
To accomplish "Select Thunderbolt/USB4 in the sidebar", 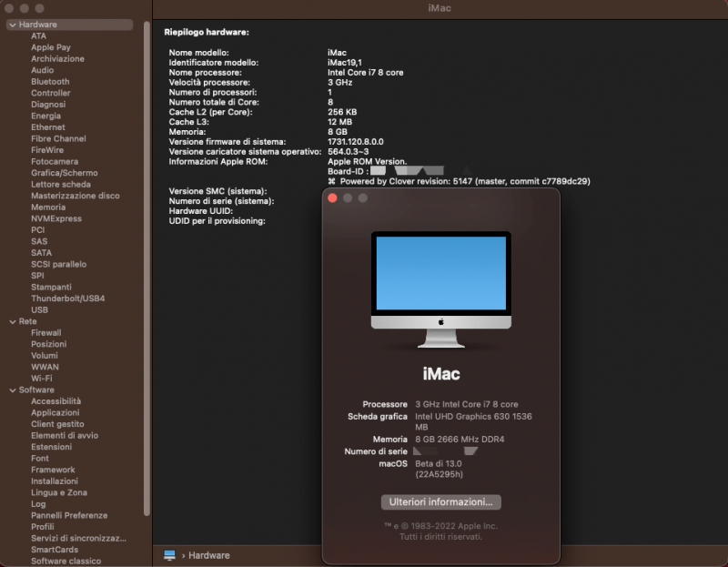I will [x=67, y=299].
